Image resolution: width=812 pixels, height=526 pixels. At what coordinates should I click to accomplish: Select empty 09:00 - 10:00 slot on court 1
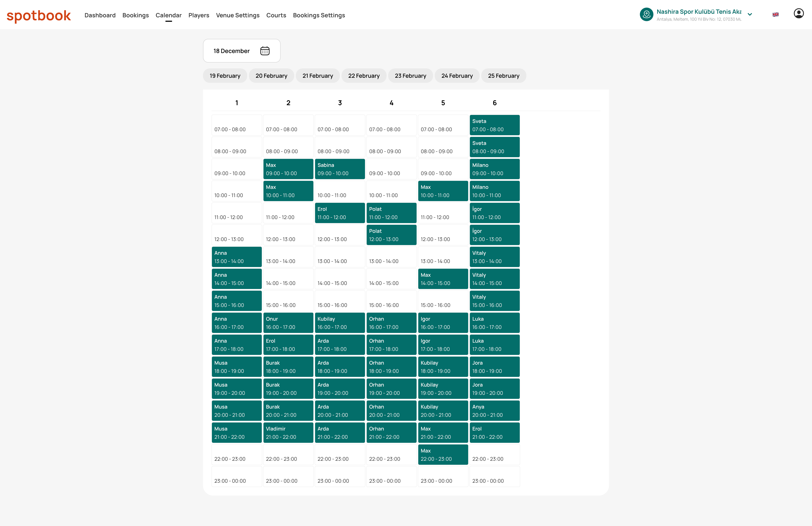pyautogui.click(x=236, y=169)
